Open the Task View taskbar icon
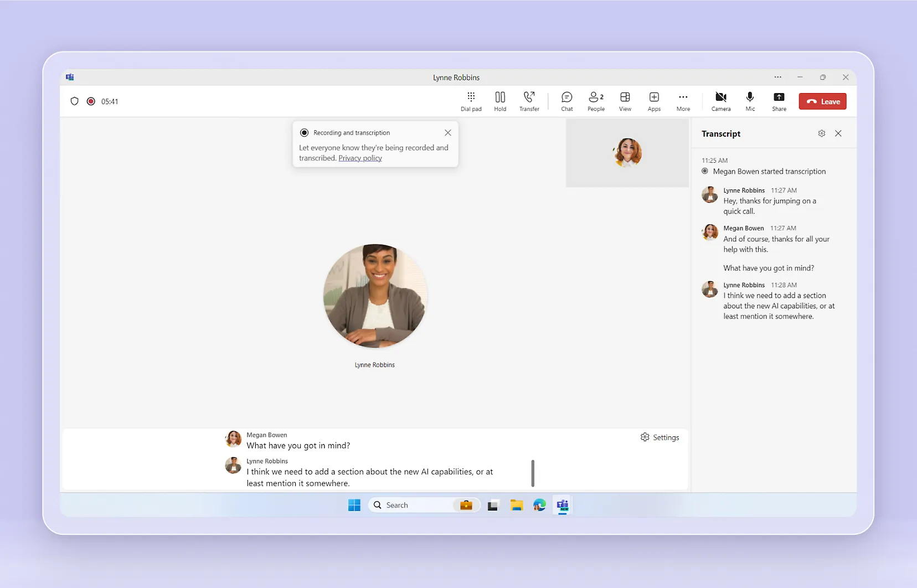917x588 pixels. coord(493,505)
